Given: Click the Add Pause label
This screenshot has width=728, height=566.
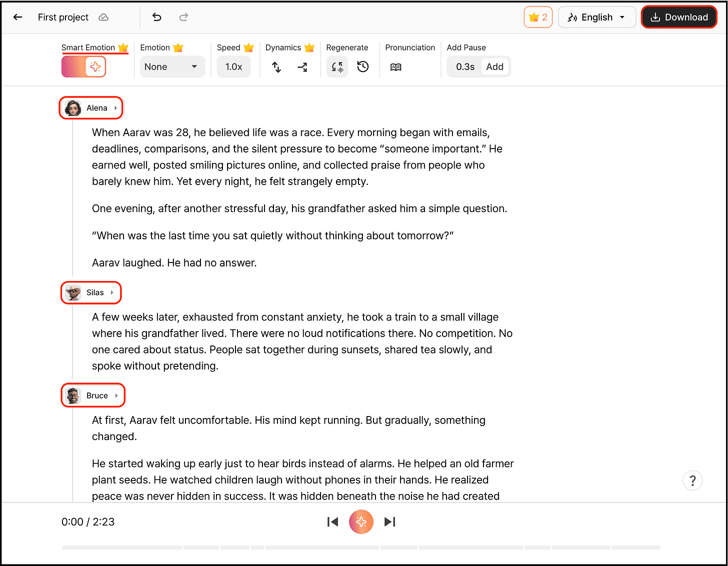Looking at the screenshot, I should coord(466,47).
